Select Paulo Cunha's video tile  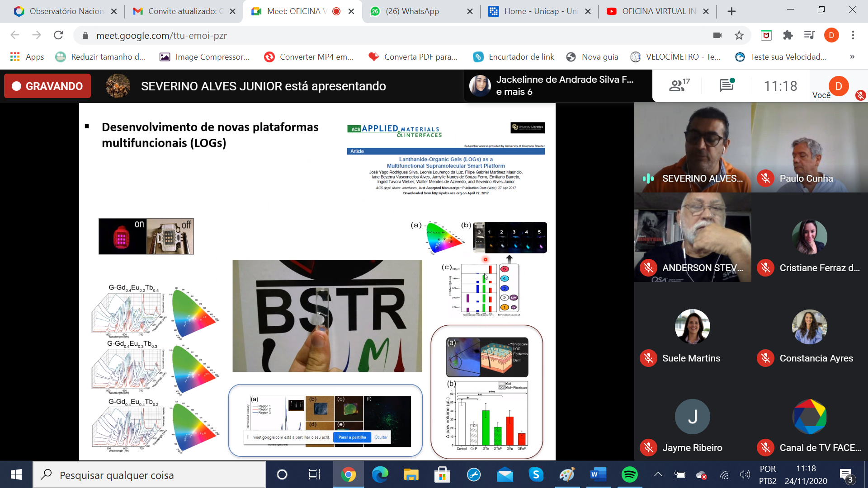pos(810,148)
